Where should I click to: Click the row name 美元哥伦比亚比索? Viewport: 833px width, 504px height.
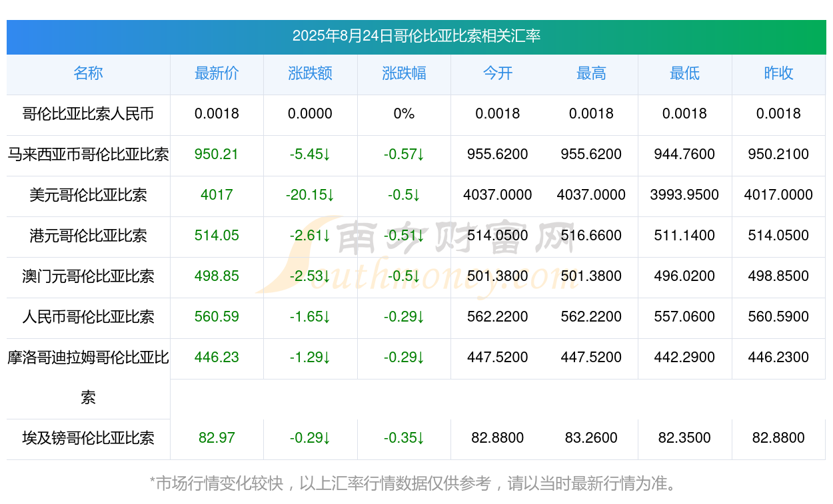coord(88,195)
